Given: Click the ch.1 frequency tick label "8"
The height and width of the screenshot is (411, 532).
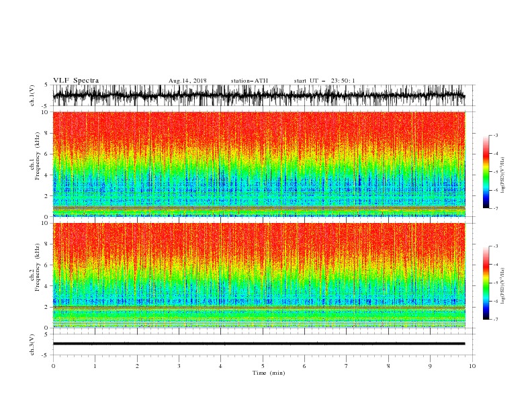Looking at the screenshot, I should [x=46, y=133].
